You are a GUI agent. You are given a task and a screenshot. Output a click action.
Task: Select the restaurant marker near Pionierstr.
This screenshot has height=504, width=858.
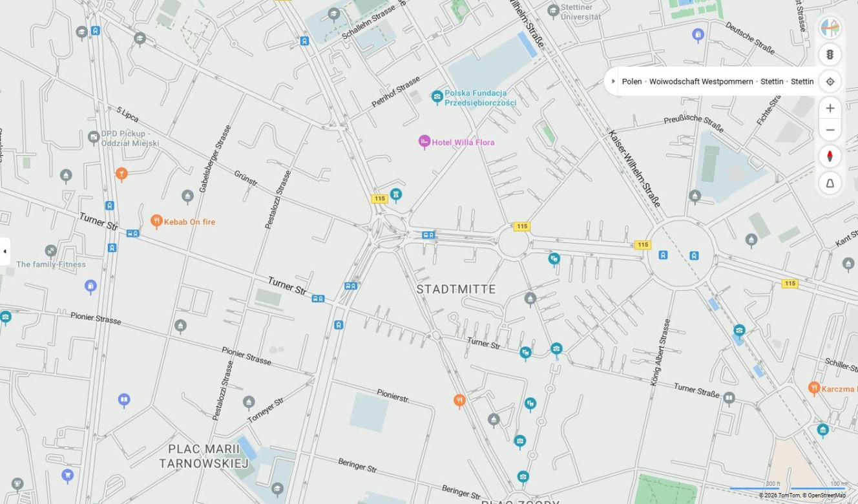pos(459,401)
